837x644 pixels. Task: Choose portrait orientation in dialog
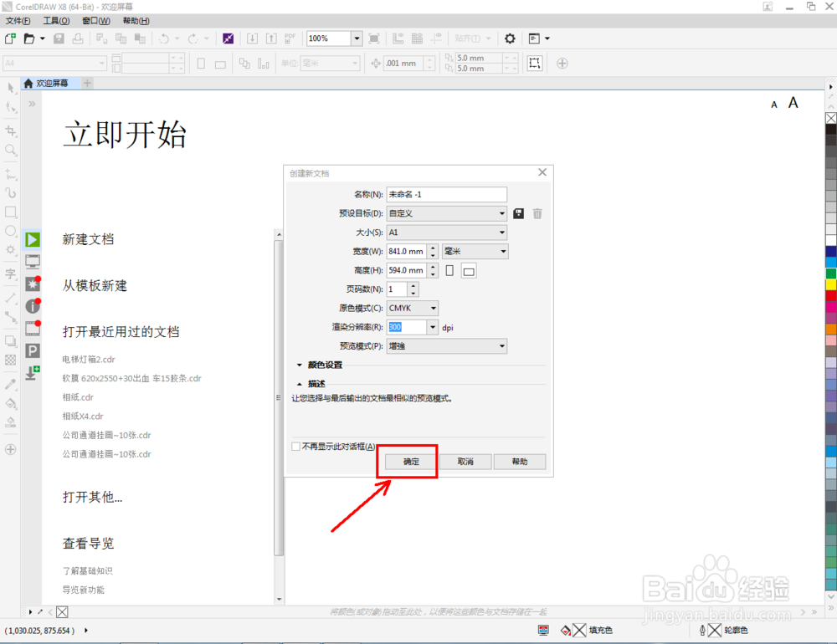[449, 270]
